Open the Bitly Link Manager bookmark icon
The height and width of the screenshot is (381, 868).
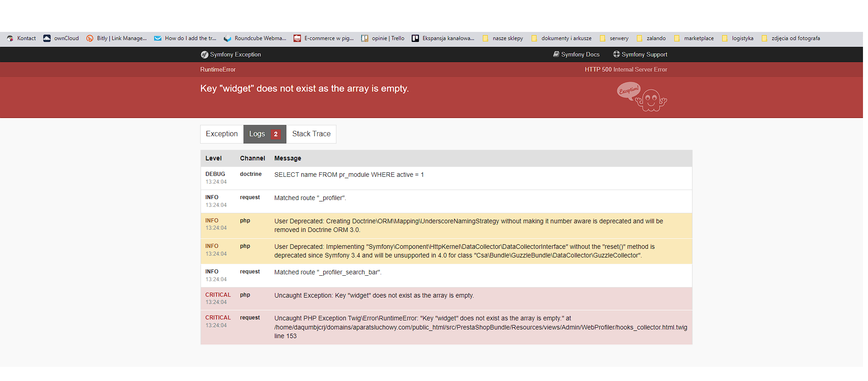(x=90, y=38)
